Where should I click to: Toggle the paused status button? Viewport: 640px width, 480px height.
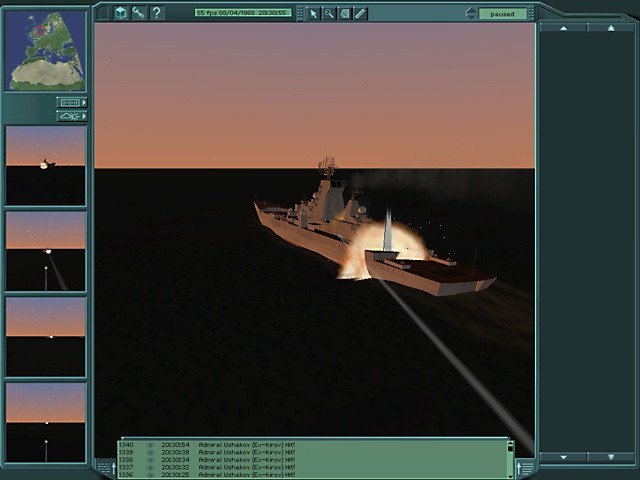[502, 14]
